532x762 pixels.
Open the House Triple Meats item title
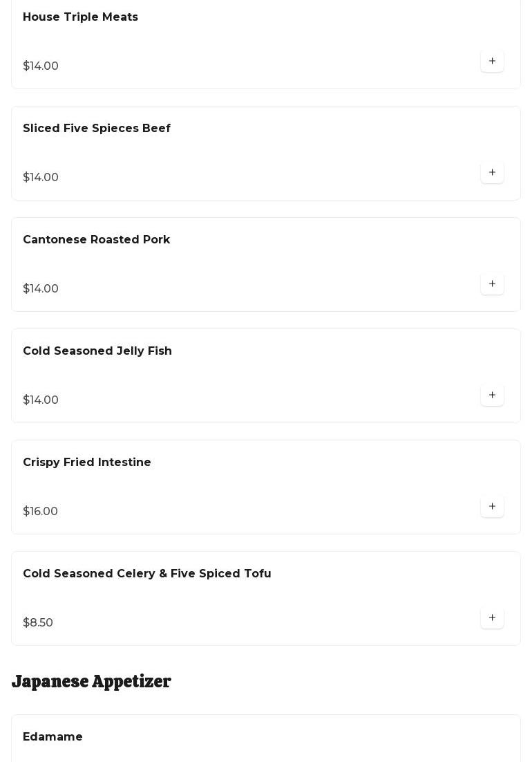coord(80,17)
